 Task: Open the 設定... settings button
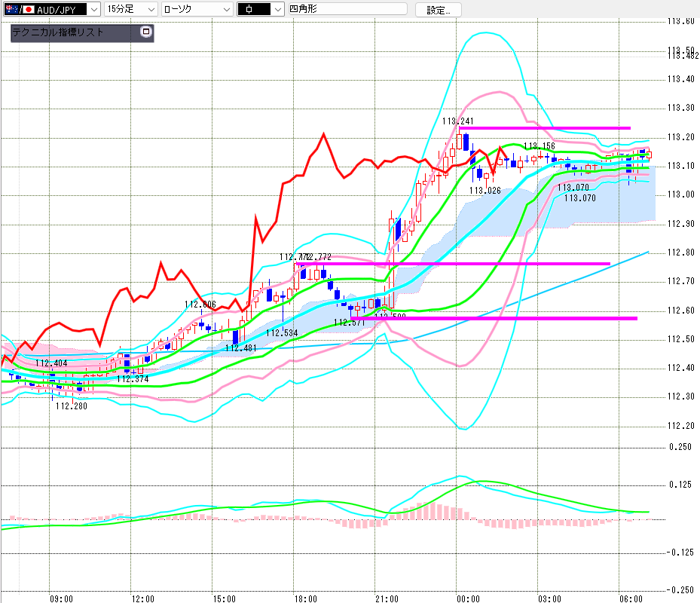coord(438,10)
